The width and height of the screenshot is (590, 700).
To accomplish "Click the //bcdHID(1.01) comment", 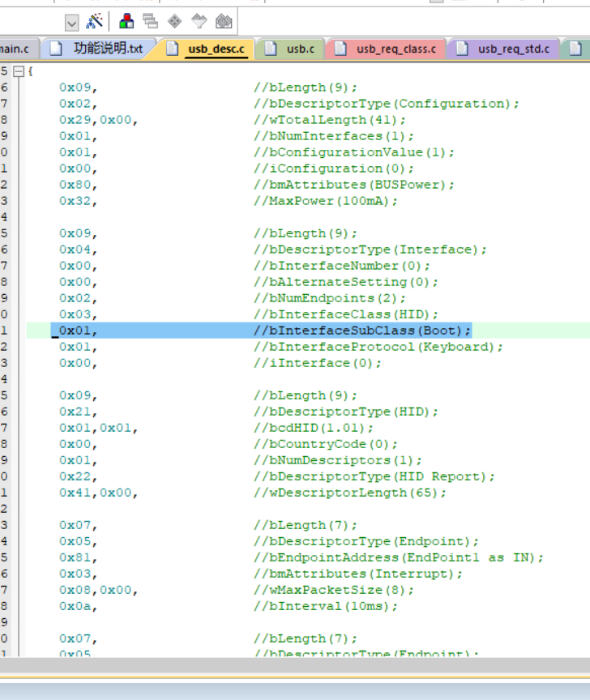I will click(314, 428).
